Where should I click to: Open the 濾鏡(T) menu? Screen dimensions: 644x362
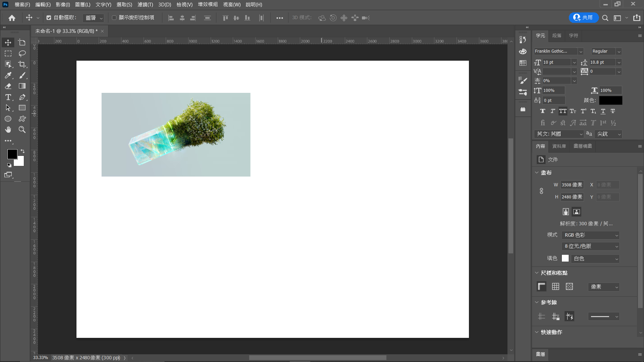click(145, 5)
